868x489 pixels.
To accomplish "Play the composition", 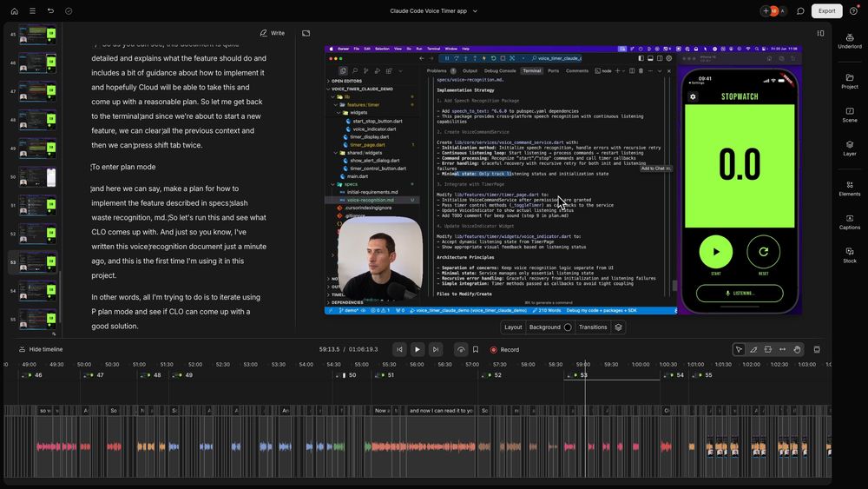I will click(x=418, y=349).
